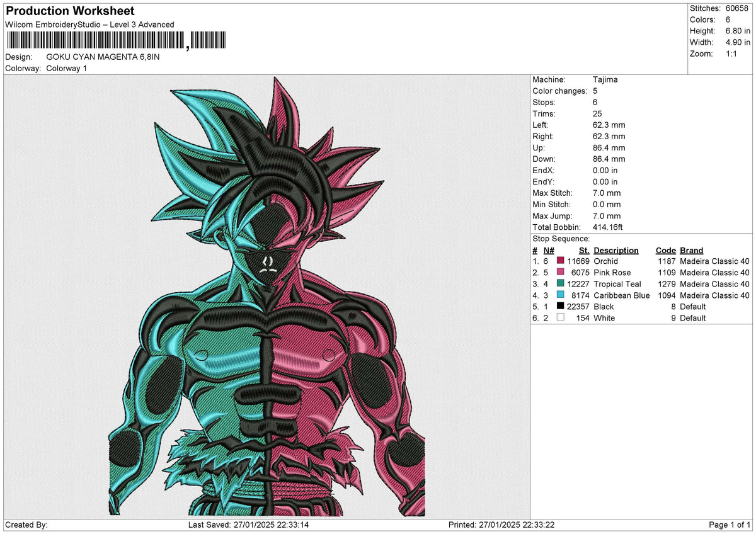Click the 'Stop Sequence:' heading
Viewport: 756px width, 534px height.
coord(561,239)
